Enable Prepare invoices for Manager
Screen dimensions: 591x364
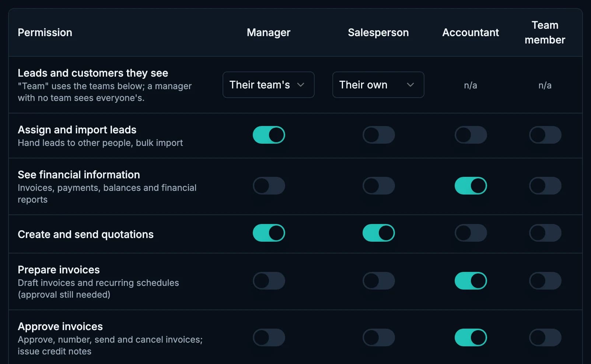pos(269,281)
